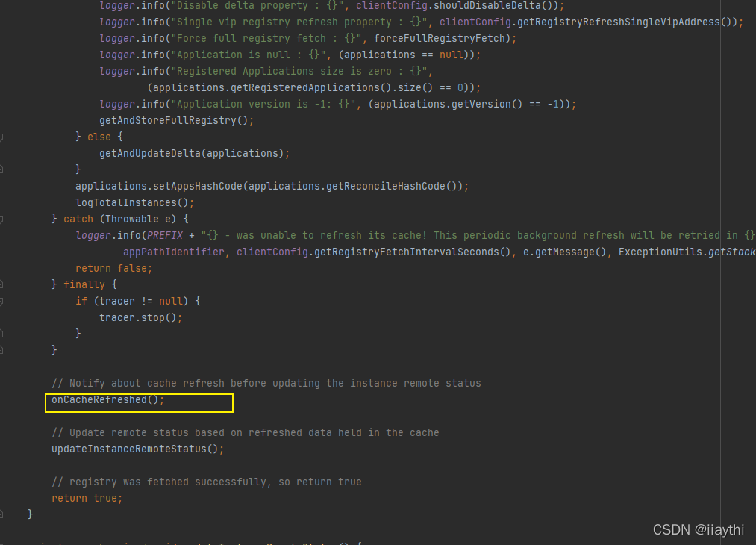The width and height of the screenshot is (756, 545).
Task: Click the "return false;" statement
Action: point(113,268)
